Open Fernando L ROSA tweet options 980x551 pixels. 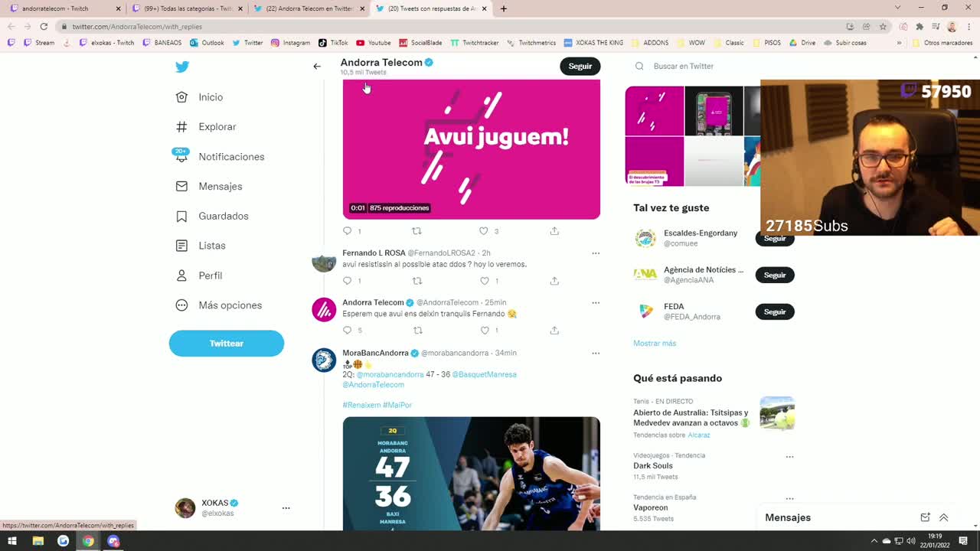tap(596, 253)
